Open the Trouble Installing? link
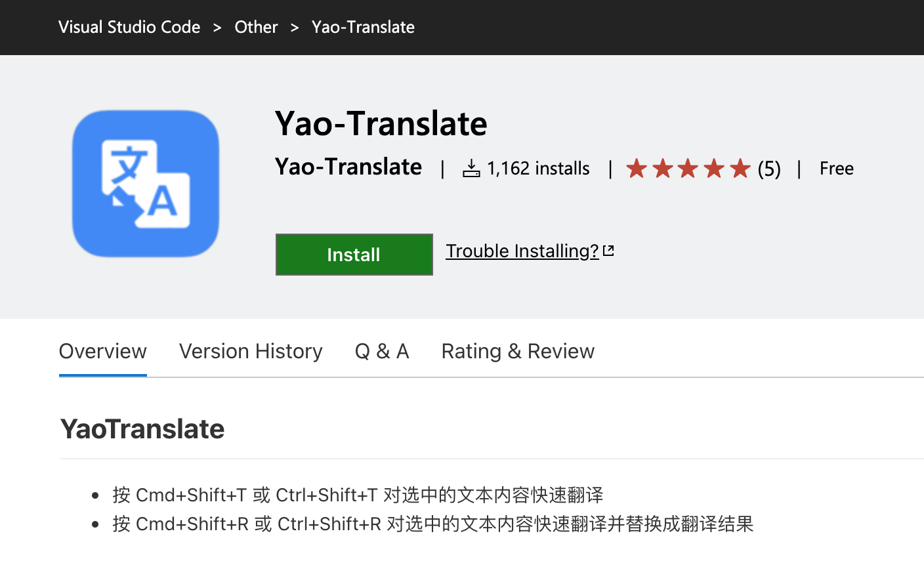 click(x=522, y=251)
